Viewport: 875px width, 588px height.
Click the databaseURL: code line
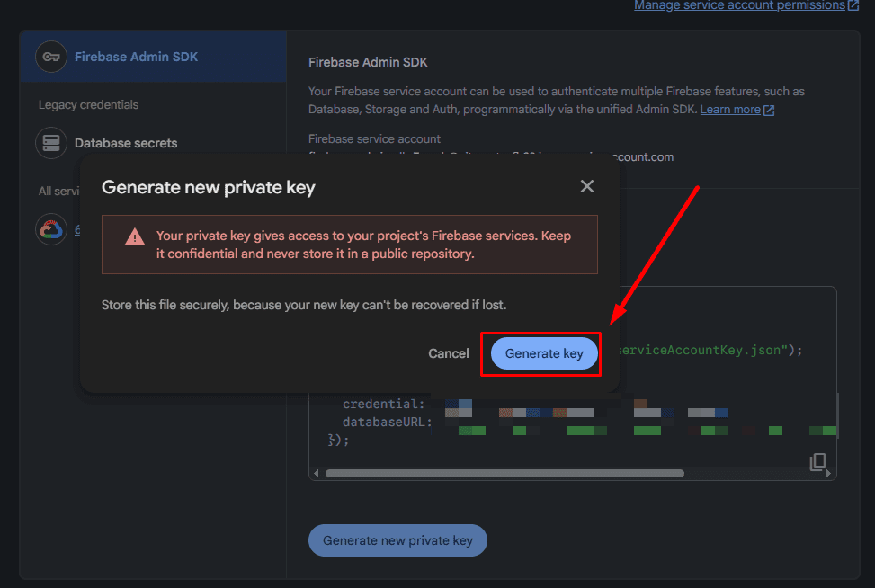click(x=388, y=423)
